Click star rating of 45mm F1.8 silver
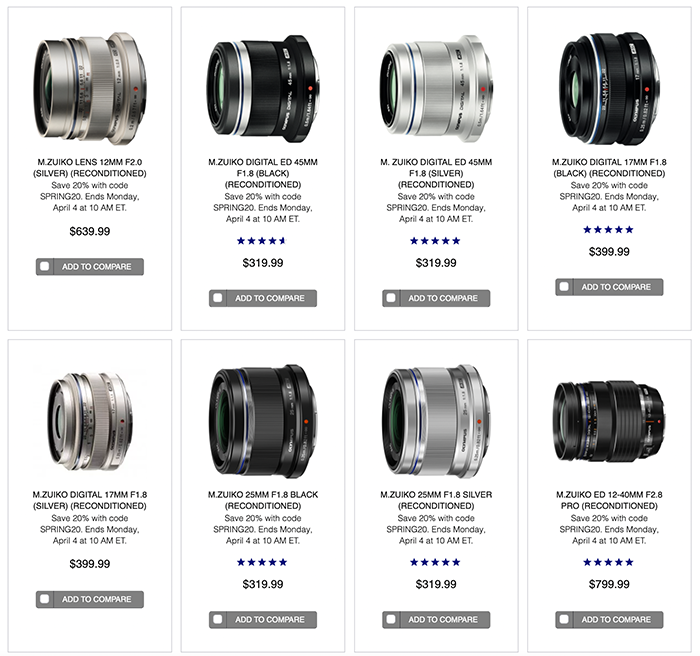This screenshot has width=700, height=656. tap(435, 241)
